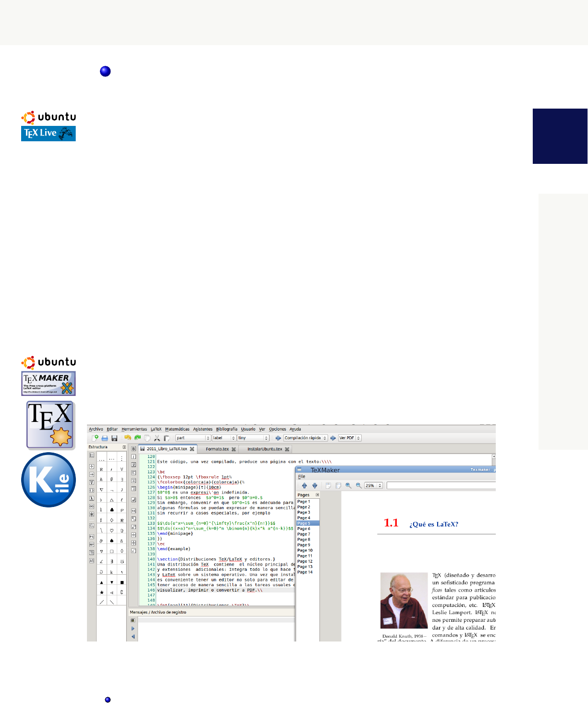Click the Undo arrow icon

pyautogui.click(x=127, y=438)
